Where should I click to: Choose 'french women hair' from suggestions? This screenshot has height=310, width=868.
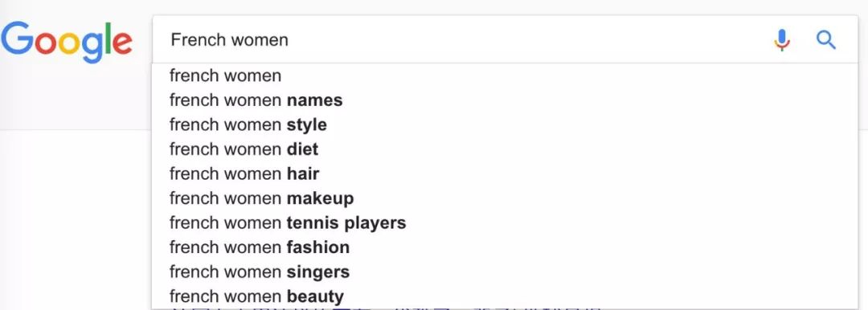[505, 173]
